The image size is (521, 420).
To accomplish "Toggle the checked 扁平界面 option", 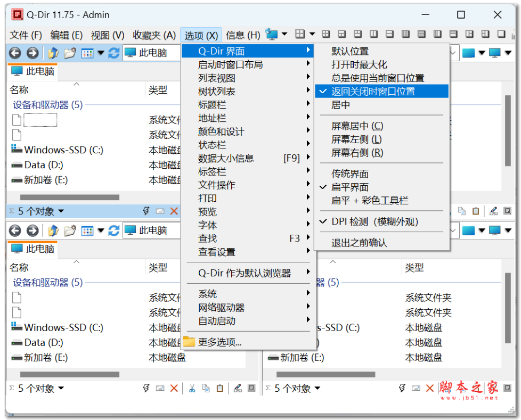I will 382,187.
